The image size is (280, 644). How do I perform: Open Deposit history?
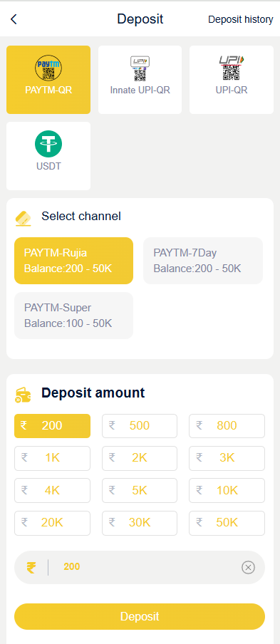[x=241, y=19]
